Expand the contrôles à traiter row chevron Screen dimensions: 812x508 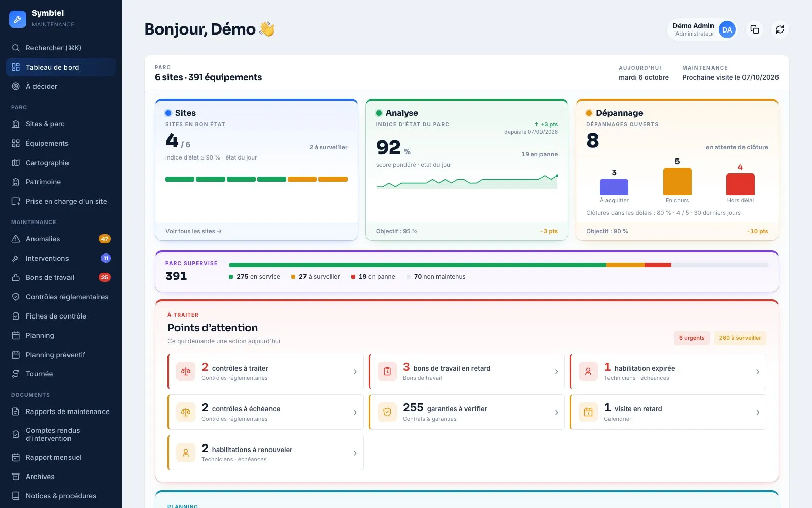(355, 372)
